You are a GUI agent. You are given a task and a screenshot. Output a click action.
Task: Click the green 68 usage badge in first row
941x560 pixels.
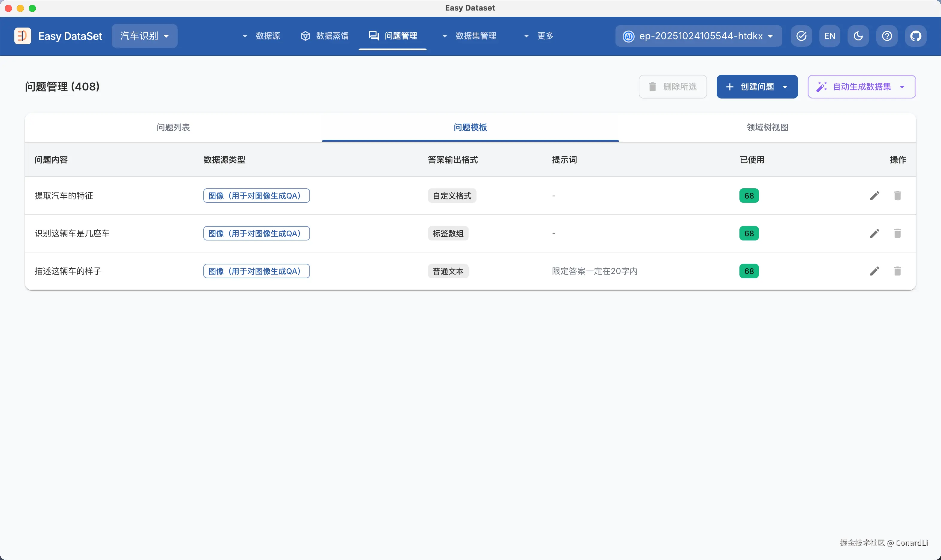point(748,196)
